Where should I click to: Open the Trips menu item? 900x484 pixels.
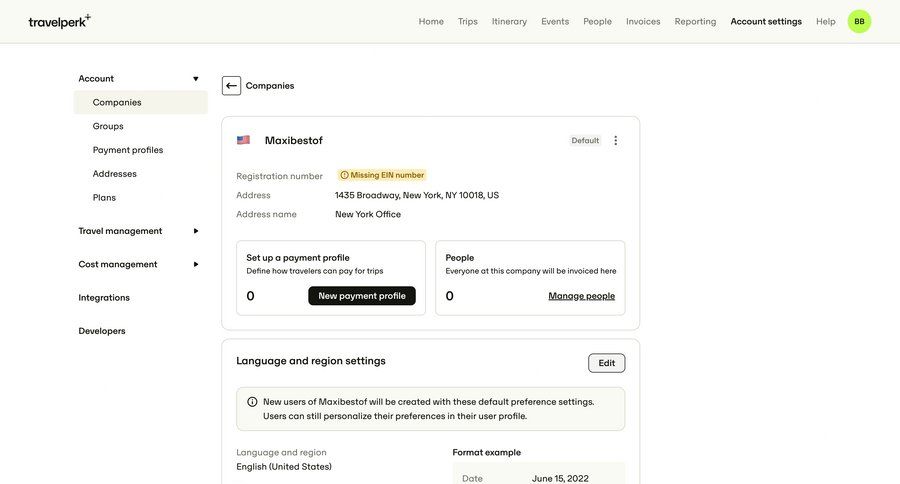click(468, 21)
